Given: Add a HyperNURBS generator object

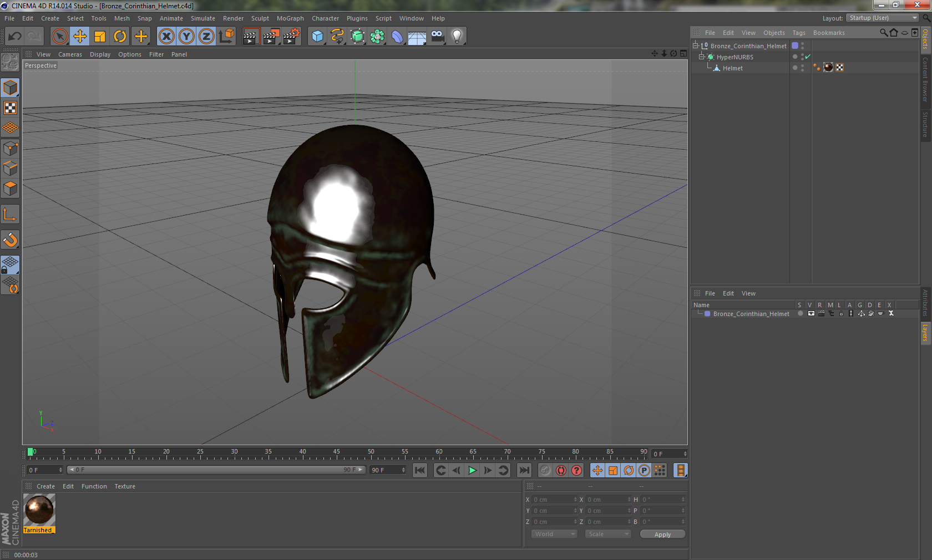Looking at the screenshot, I should 357,37.
